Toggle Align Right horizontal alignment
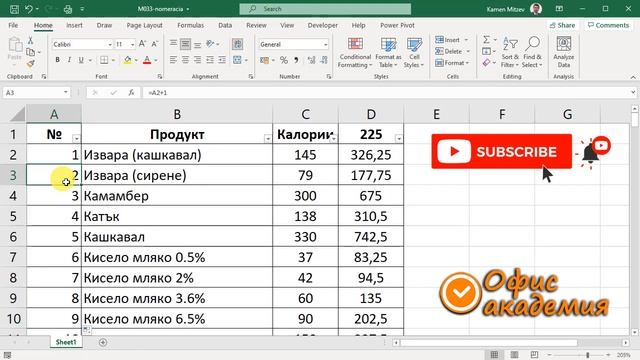Screen dimensions: 640x360 click(x=198, y=60)
